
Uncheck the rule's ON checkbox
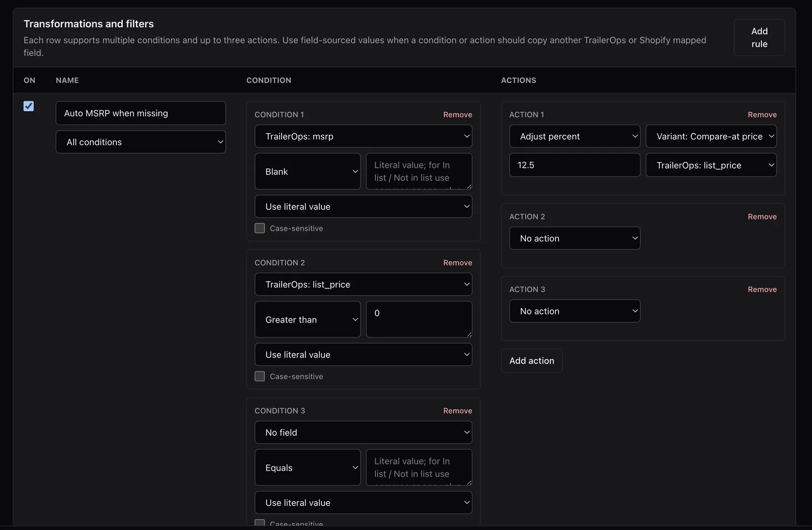(28, 106)
